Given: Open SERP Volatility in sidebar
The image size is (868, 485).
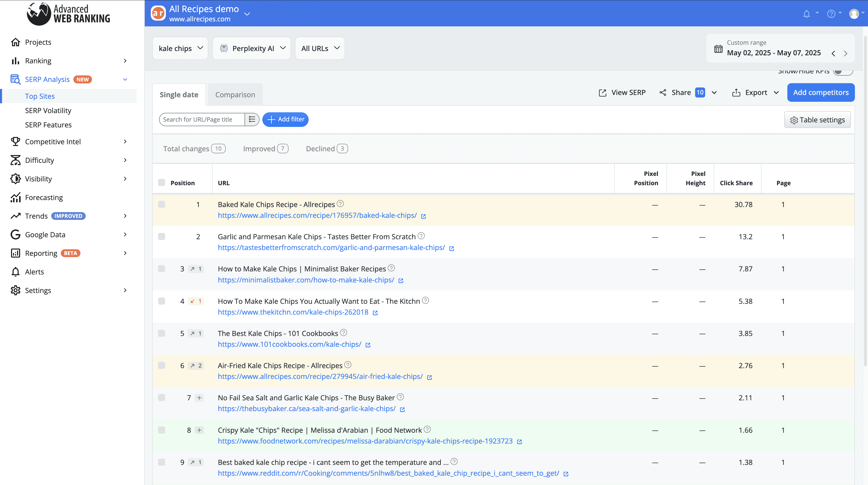Looking at the screenshot, I should 48,111.
